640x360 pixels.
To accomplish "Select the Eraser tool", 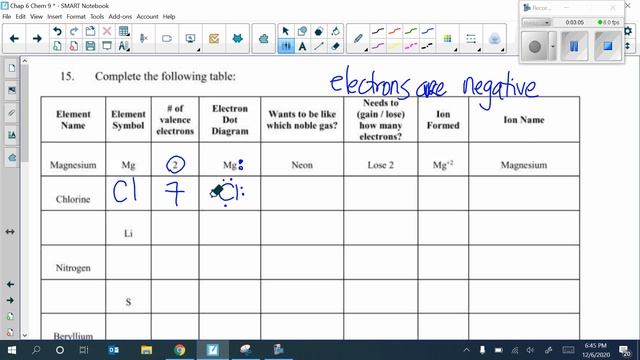I will coord(336,46).
